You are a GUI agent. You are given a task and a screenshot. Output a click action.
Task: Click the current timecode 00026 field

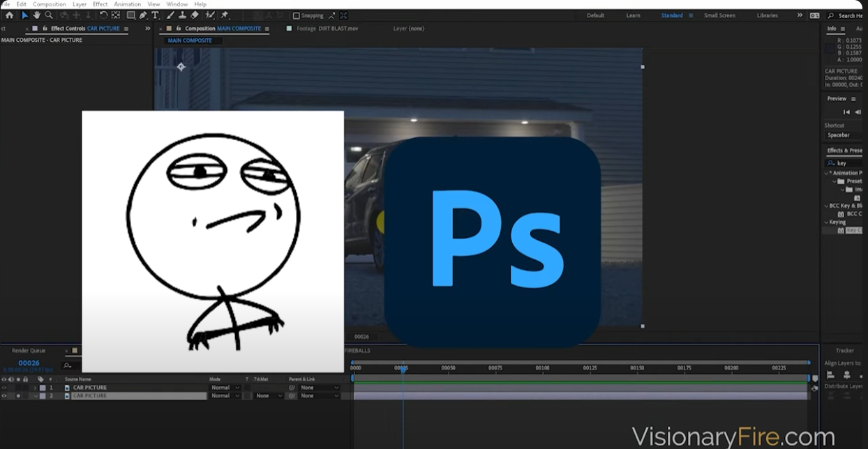click(29, 363)
